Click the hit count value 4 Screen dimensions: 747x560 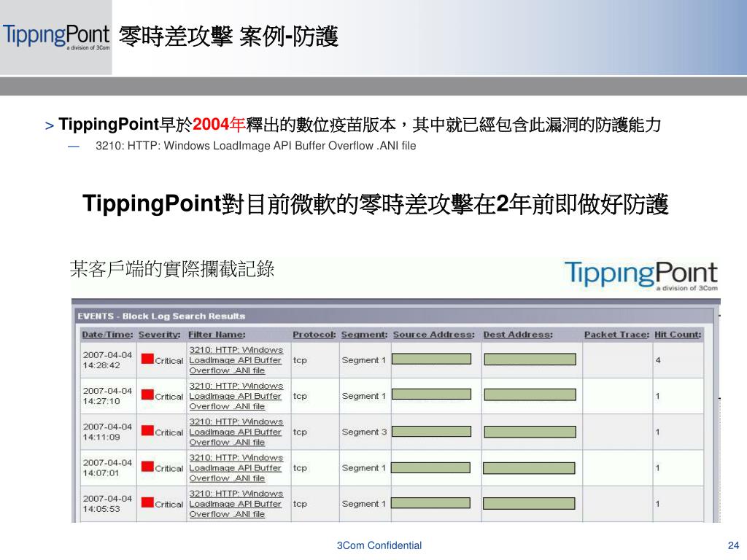(658, 360)
